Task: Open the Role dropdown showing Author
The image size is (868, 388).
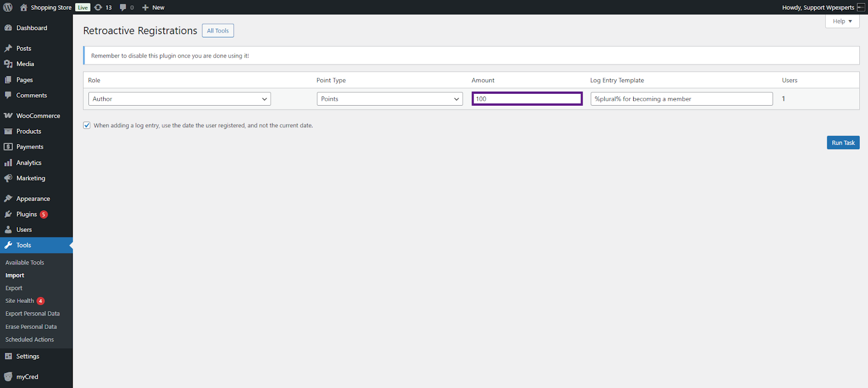Action: pos(180,99)
